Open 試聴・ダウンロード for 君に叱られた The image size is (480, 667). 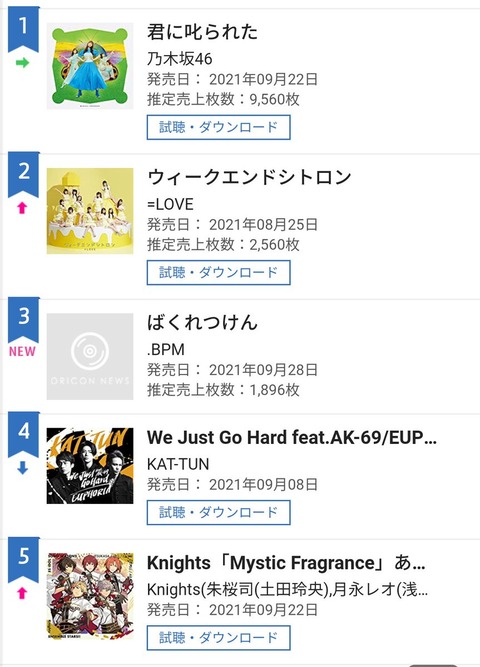tap(219, 127)
